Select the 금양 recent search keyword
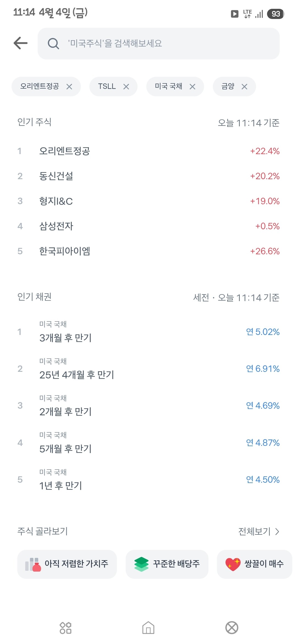Viewport: 297px width, 644px height. click(228, 87)
